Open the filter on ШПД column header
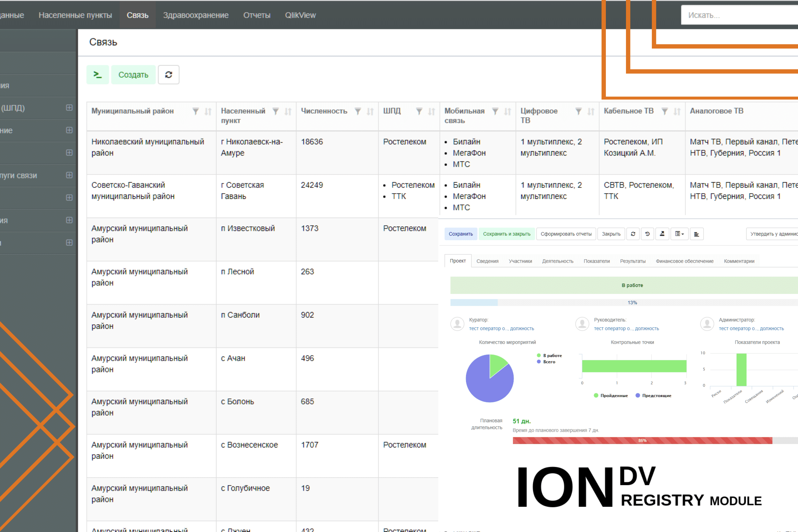The width and height of the screenshot is (798, 532). [x=419, y=111]
